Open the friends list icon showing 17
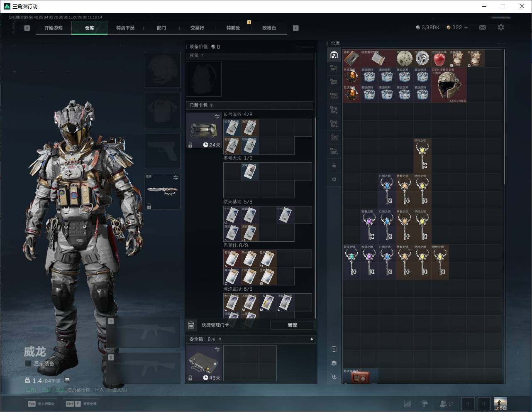Screen dimensions: 532x412 coord(446,404)
